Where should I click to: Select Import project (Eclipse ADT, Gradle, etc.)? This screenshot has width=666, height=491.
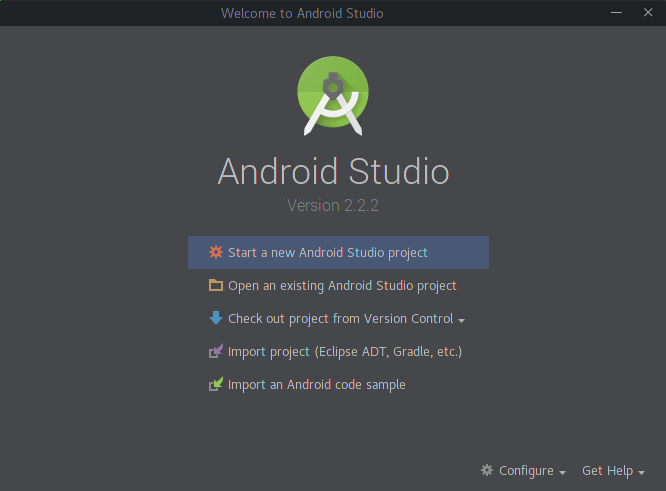tap(338, 352)
